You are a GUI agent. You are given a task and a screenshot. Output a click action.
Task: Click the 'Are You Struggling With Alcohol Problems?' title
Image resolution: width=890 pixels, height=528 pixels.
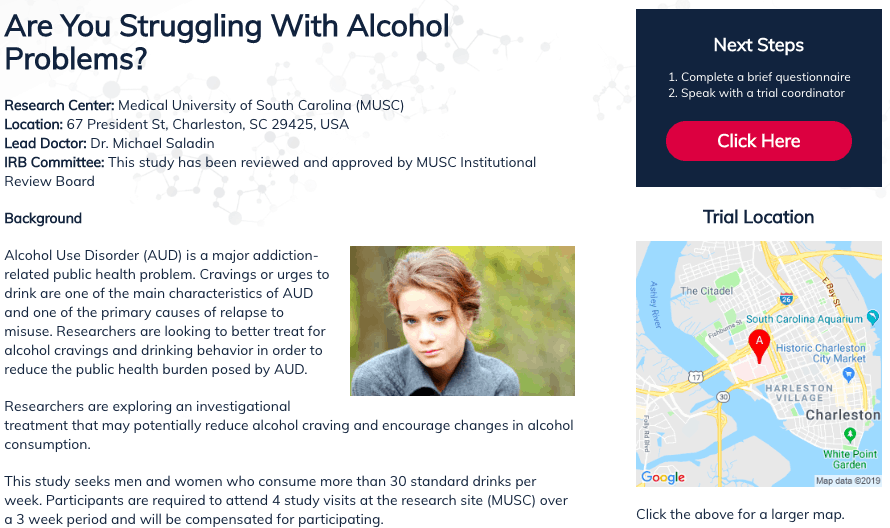[227, 42]
